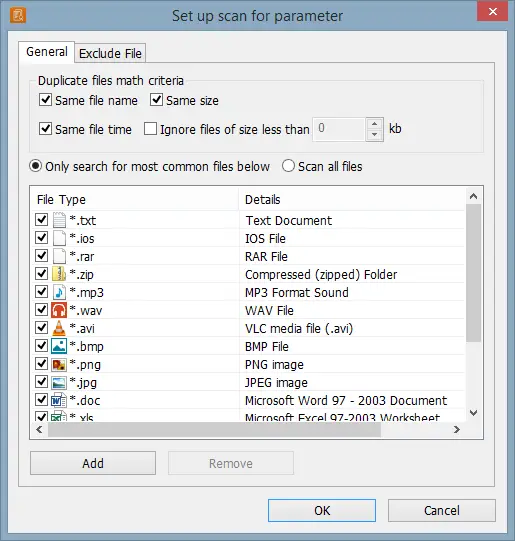Click the Add button

(x=93, y=463)
